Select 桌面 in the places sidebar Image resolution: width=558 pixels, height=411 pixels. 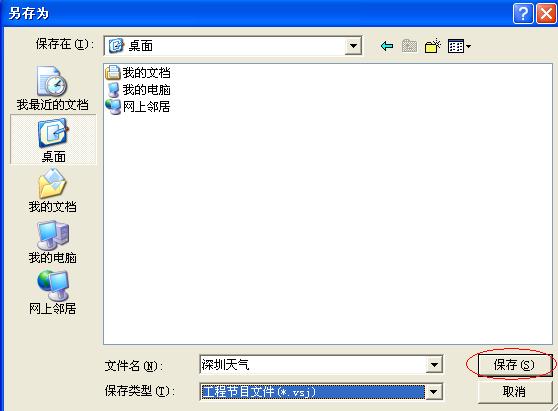point(53,140)
